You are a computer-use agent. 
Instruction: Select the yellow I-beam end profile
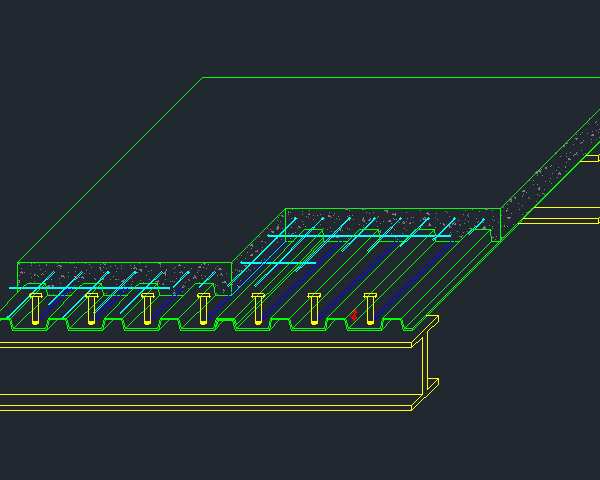[x=425, y=363]
